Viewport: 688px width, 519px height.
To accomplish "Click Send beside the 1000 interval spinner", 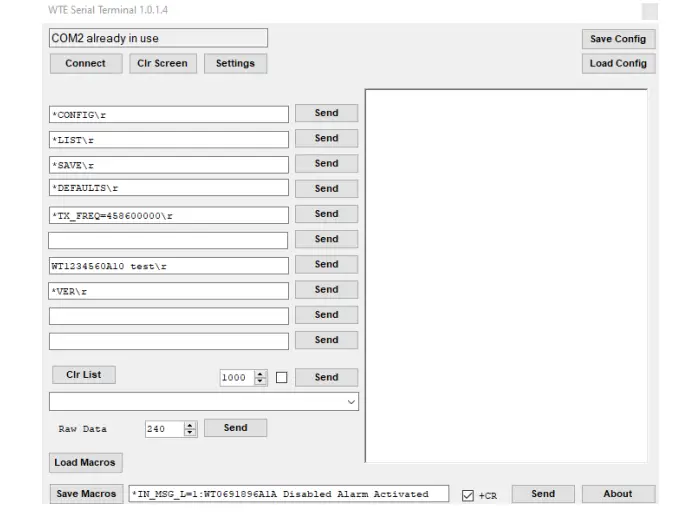I will click(x=326, y=377).
